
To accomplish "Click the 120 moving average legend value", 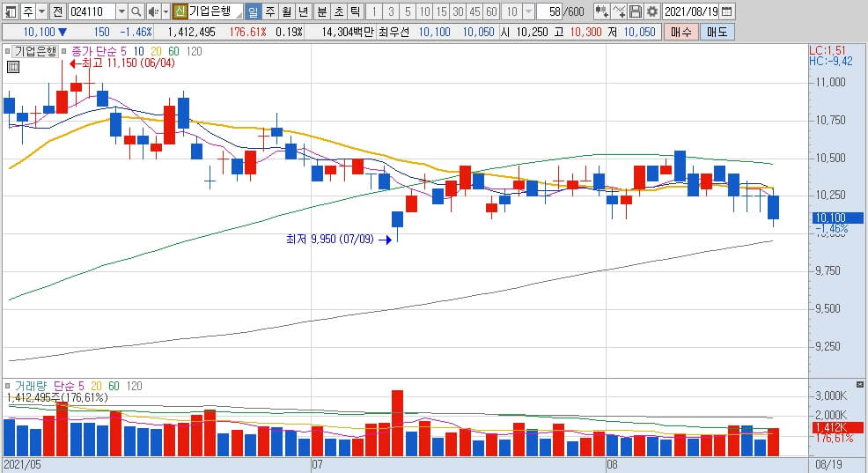I will tap(194, 51).
